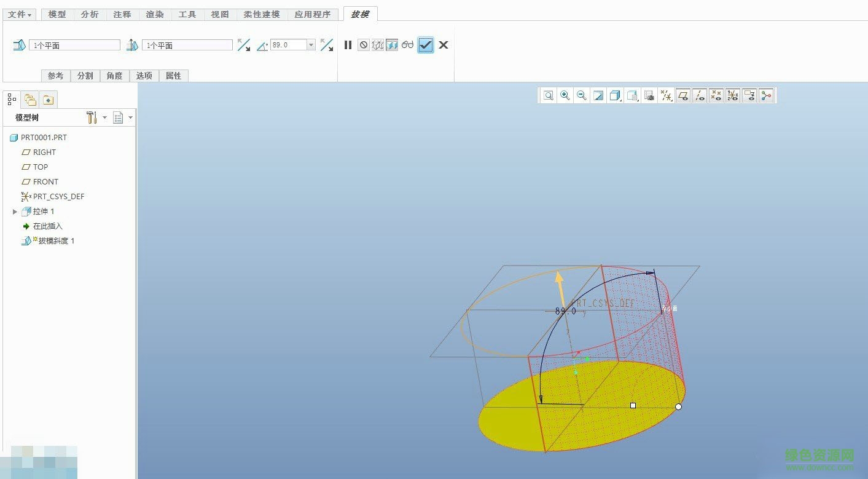The height and width of the screenshot is (479, 868).
Task: Open the glasses verify-preview mode
Action: 408,45
